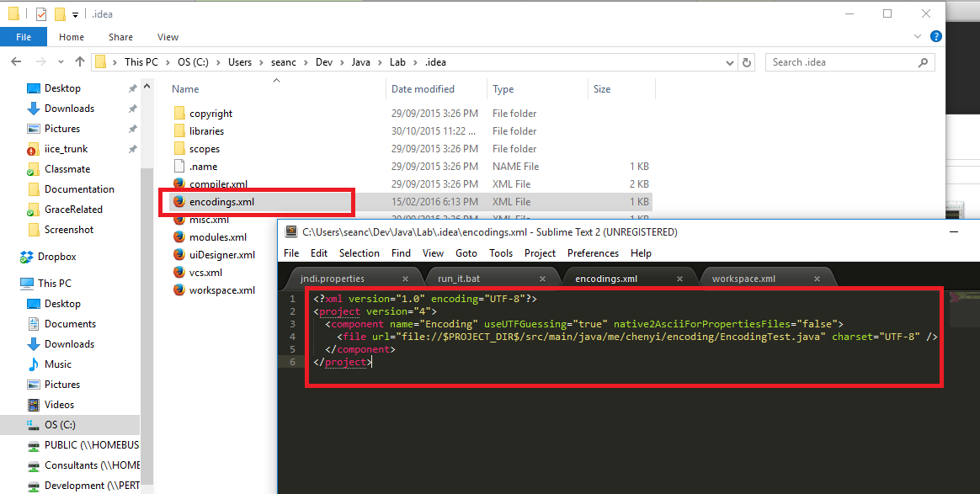Click the address bar refresh icon
Image resolution: width=980 pixels, height=494 pixels.
coord(746,62)
